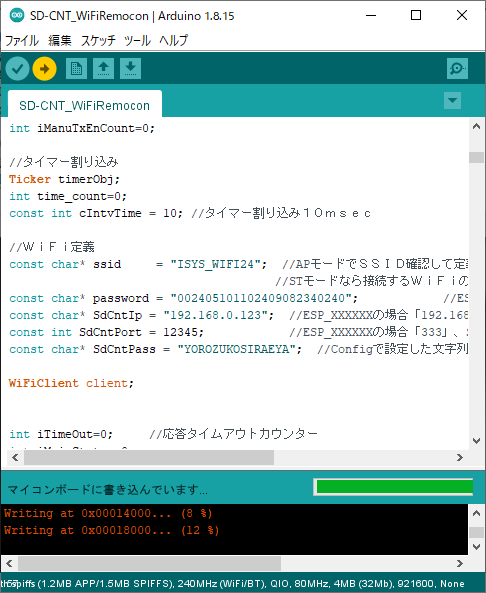Select the SD-CNT_WiFiRemocon sketch tab
The image size is (486, 593).
[x=85, y=105]
